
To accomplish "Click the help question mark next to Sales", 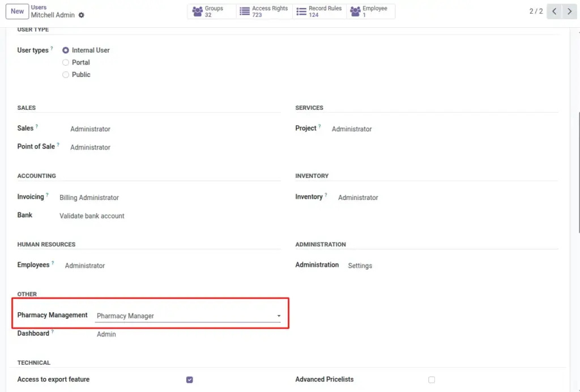I will pyautogui.click(x=37, y=126).
